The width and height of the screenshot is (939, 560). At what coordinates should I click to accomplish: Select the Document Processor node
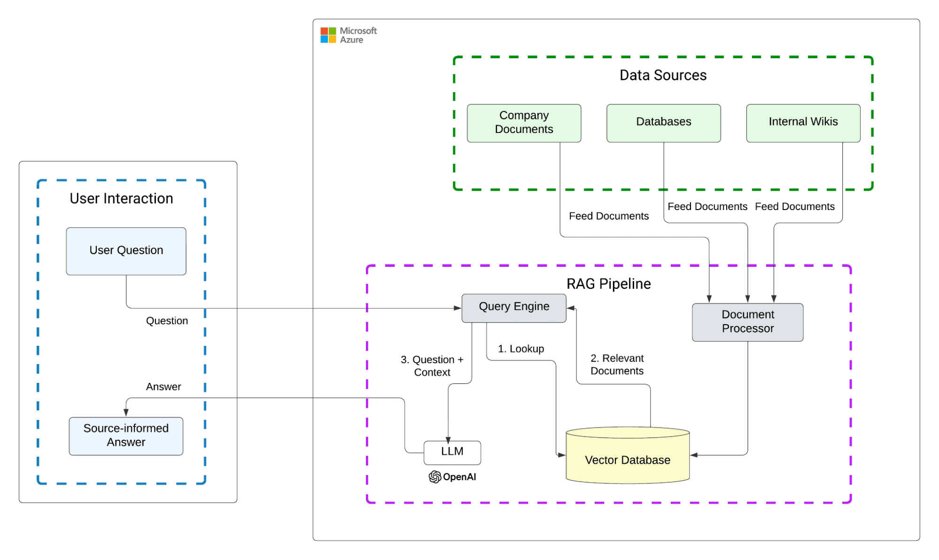[747, 322]
